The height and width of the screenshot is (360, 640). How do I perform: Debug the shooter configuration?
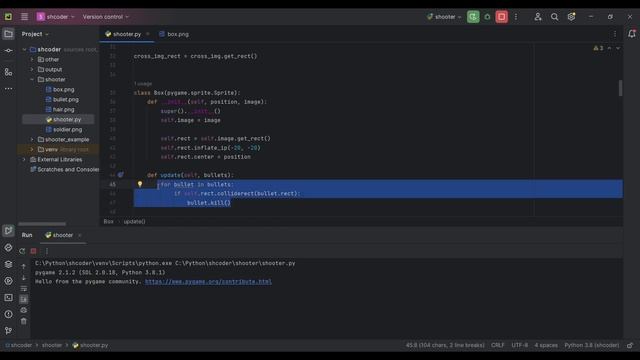[487, 17]
